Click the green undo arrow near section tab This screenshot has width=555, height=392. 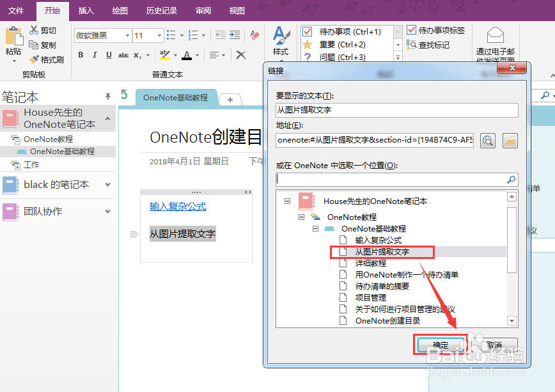pyautogui.click(x=124, y=94)
